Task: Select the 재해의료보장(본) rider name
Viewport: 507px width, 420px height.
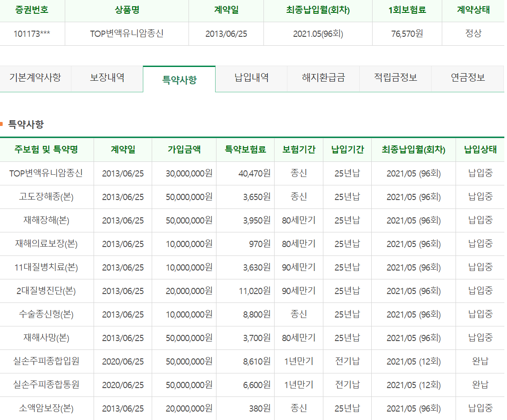Action: click(x=46, y=243)
